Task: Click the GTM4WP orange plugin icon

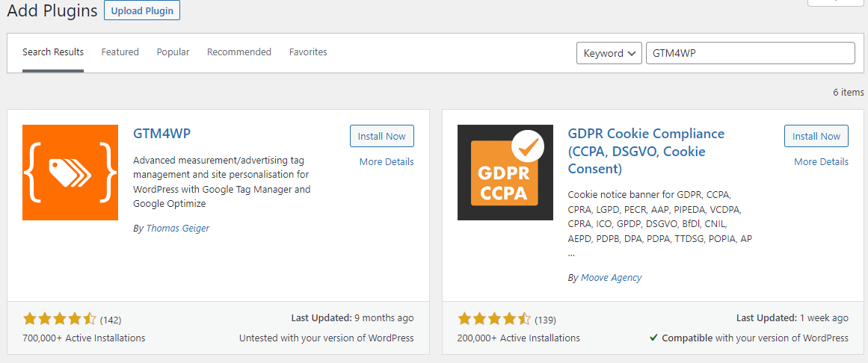Action: [x=70, y=172]
